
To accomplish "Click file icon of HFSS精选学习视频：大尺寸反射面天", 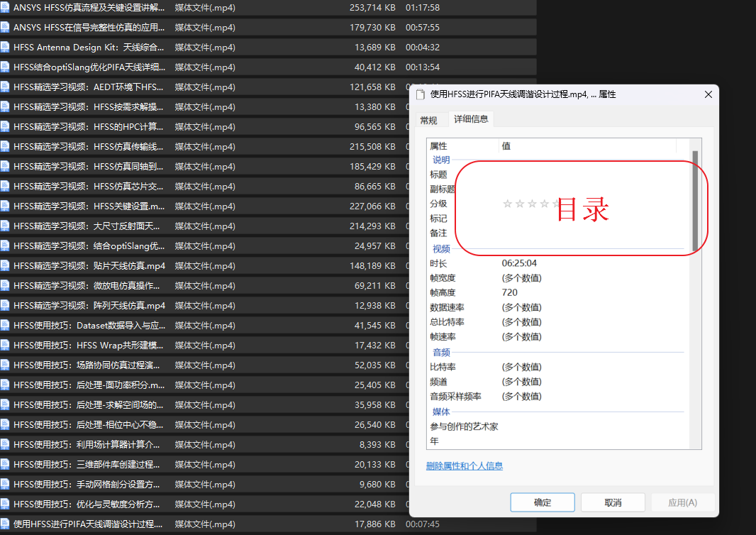I will pos(5,226).
